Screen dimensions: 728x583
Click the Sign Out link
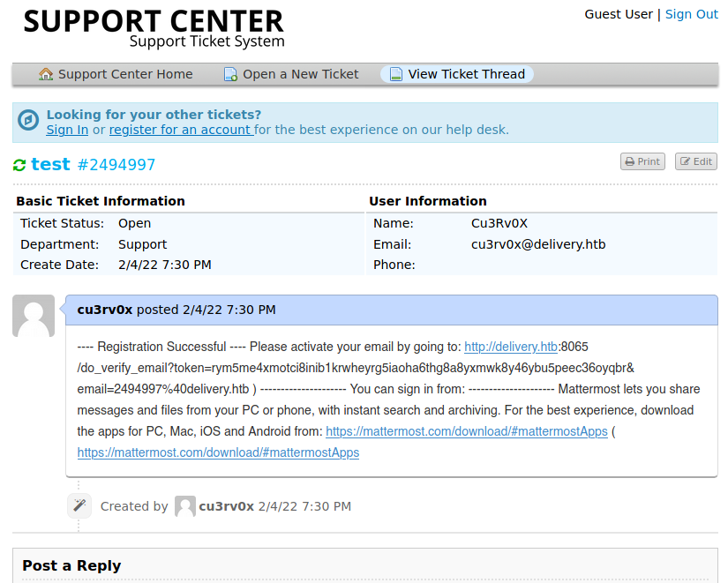(691, 14)
